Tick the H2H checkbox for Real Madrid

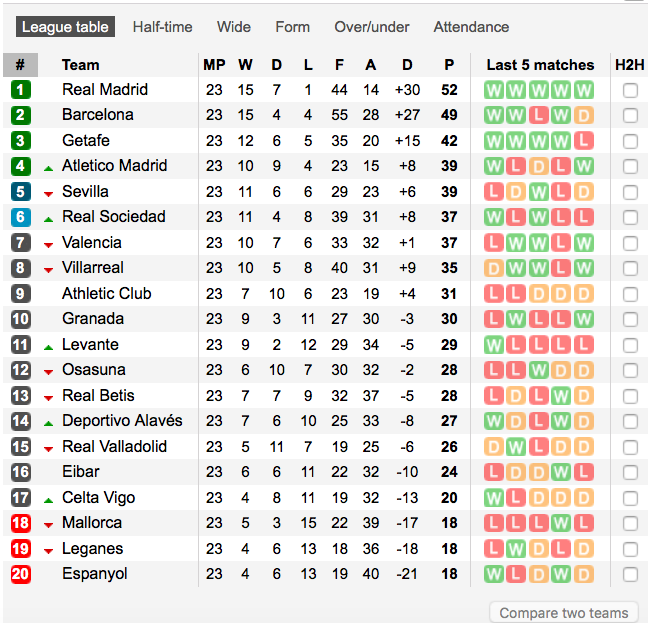click(630, 90)
